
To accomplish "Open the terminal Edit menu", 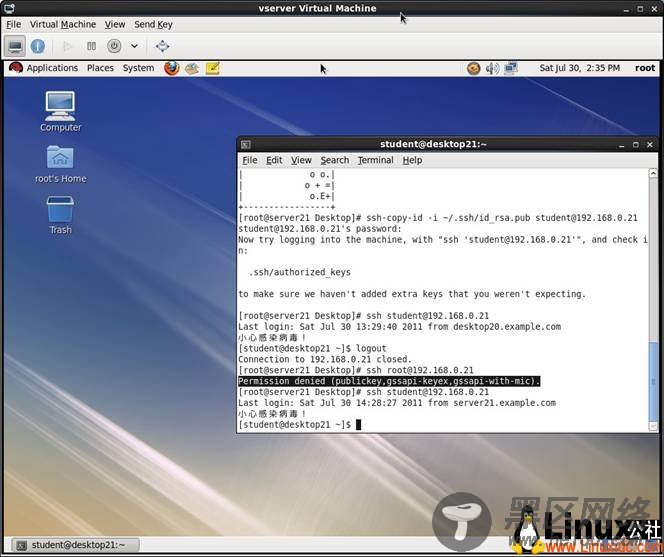I will tap(274, 161).
